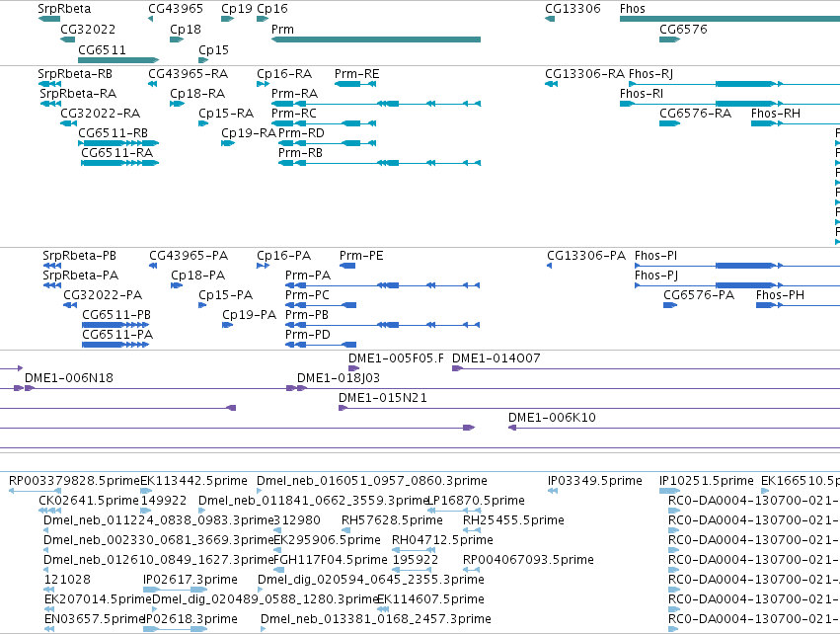840x634 pixels.
Task: Click the 'Cp15' gene label
Action: point(214,49)
